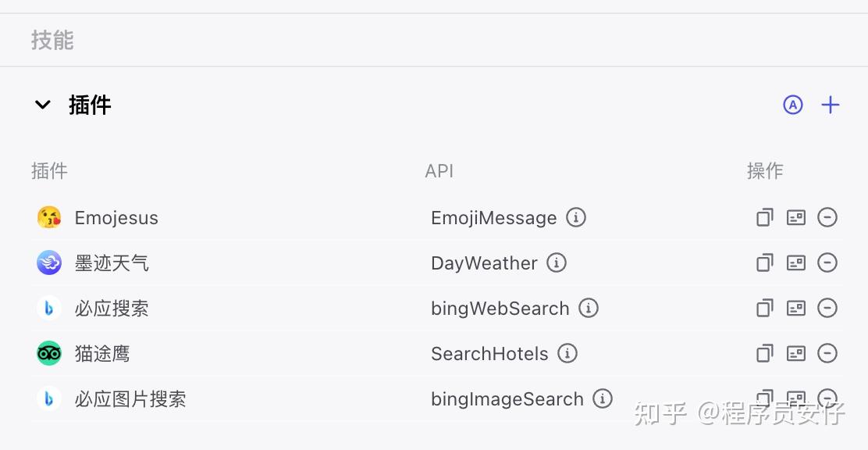Remove the 墨迹天气 plugin
Viewport: 868px width, 450px height.
coord(827,262)
